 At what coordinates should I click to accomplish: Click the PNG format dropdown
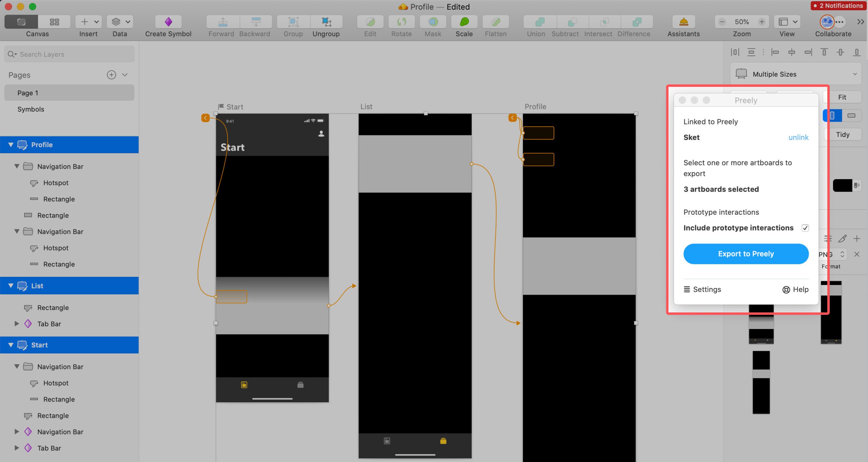[832, 254]
